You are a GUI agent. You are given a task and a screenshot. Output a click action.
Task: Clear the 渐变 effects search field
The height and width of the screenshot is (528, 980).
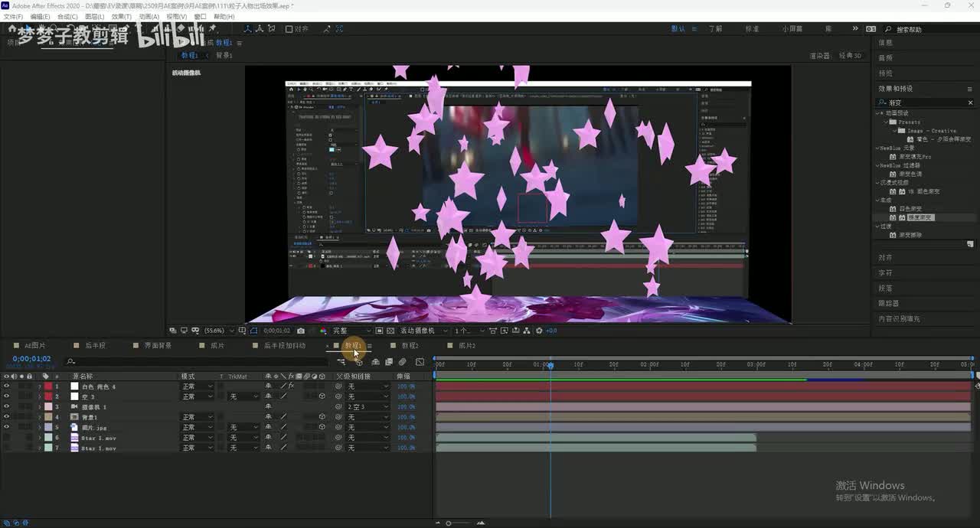coord(971,103)
